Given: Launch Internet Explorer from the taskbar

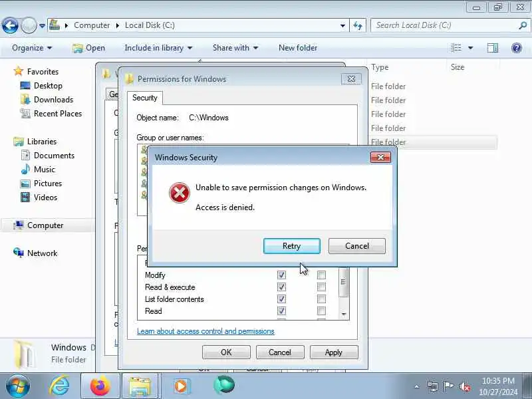Looking at the screenshot, I should [59, 386].
